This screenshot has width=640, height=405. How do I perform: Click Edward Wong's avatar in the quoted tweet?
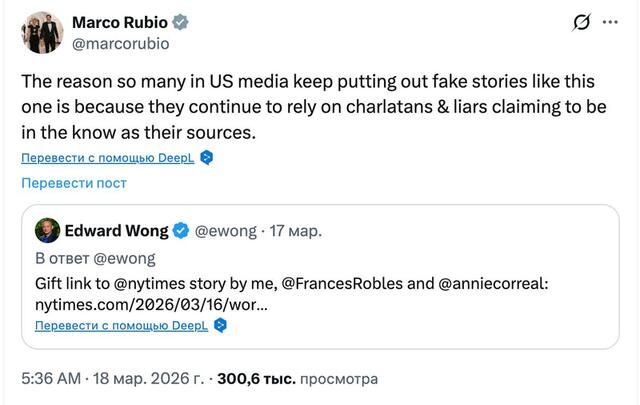tap(46, 231)
